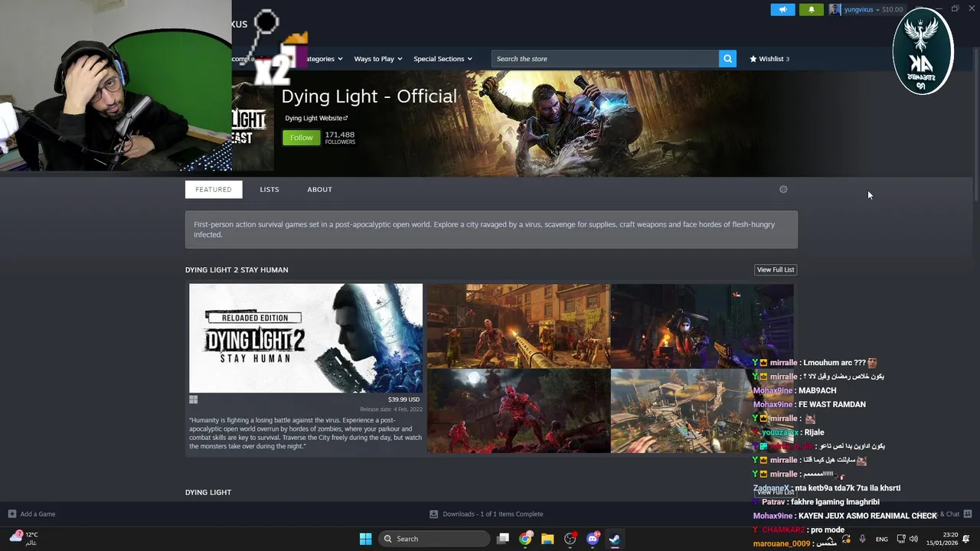Open the Friends & Chat icon
Image resolution: width=980 pixels, height=551 pixels.
point(967,514)
